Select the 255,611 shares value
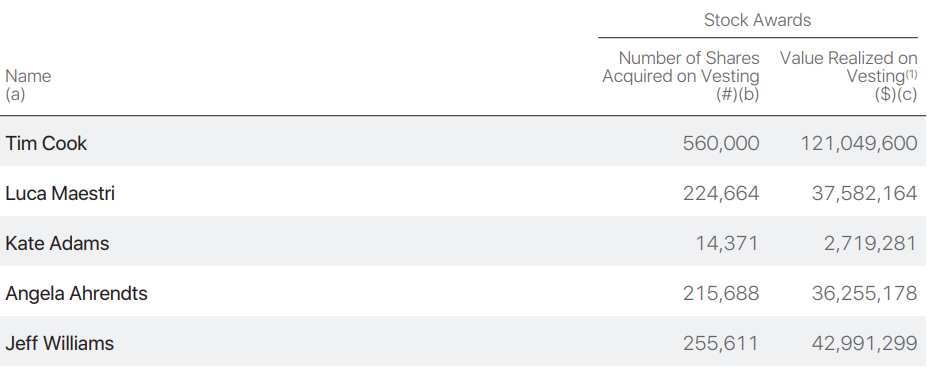 [x=721, y=343]
